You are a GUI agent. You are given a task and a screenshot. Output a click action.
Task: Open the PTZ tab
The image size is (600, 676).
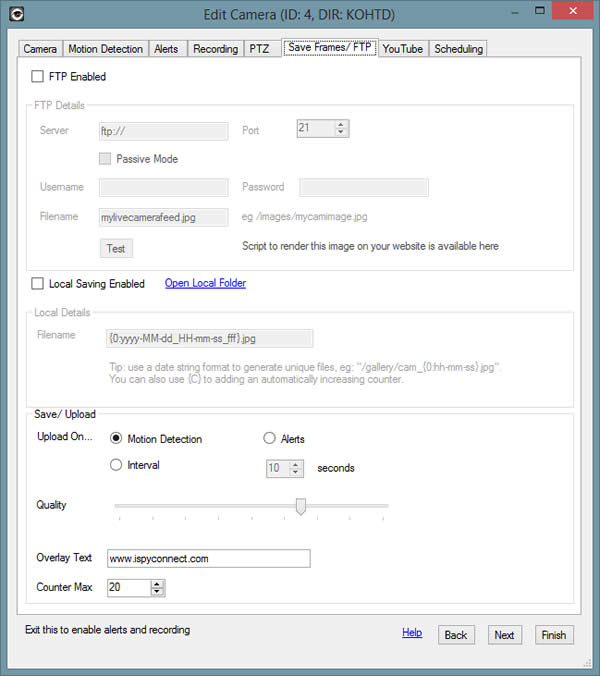[x=259, y=49]
